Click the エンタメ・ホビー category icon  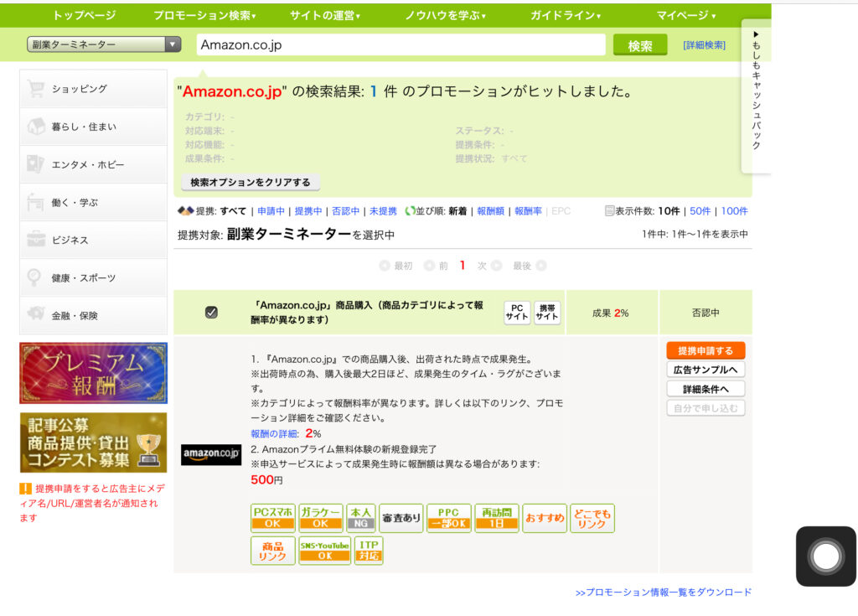(x=36, y=164)
